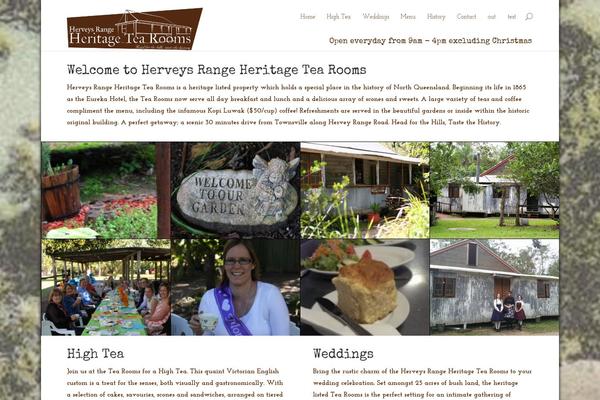Image resolution: width=600 pixels, height=400 pixels.
Task: Open the long table guests photo
Action: tap(106, 287)
